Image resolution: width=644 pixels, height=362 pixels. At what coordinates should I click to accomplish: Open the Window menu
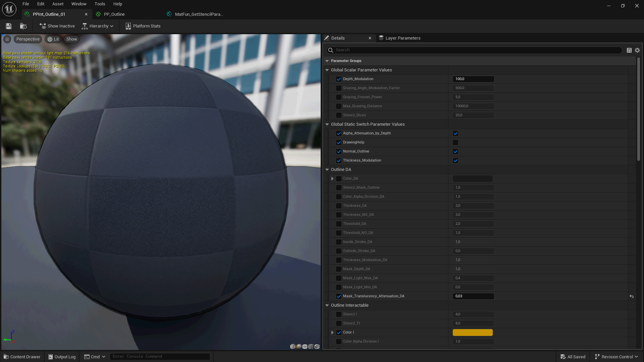[x=79, y=4]
